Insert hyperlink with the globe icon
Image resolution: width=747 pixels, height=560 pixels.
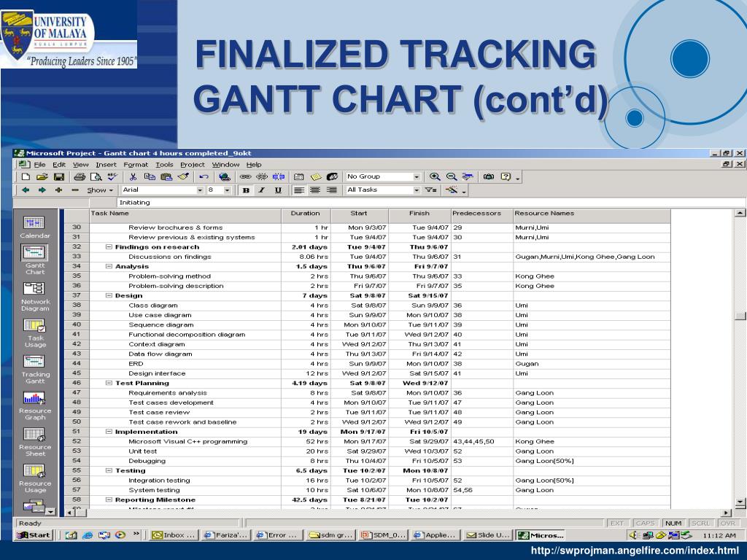(x=225, y=176)
